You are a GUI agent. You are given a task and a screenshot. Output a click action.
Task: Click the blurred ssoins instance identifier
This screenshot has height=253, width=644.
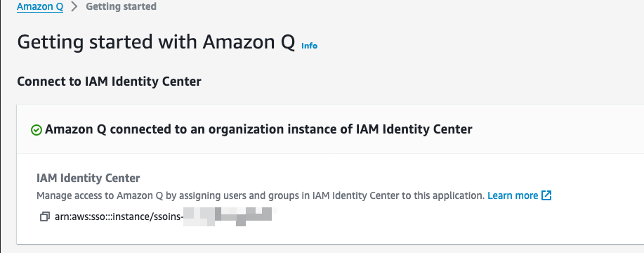coord(228,216)
